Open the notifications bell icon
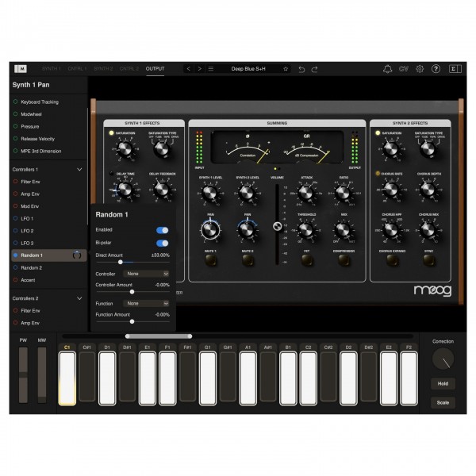The image size is (476, 476). tap(387, 69)
